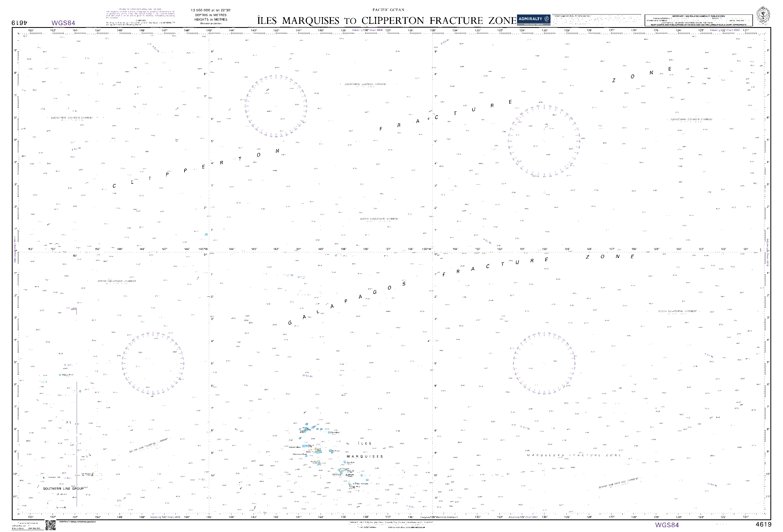Click the compass rose above MARQUESAS FRACTURE ZONE
Viewport: 783px width, 532px height.
544,364
